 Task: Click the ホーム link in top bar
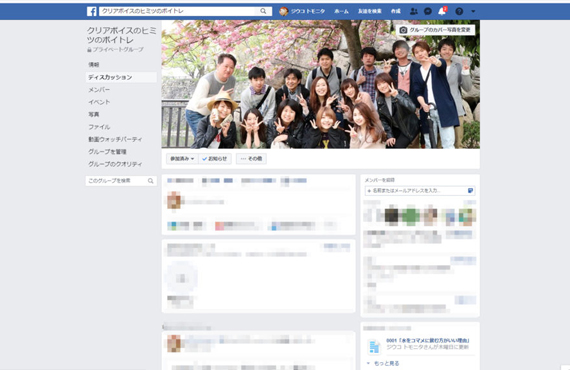(x=341, y=11)
